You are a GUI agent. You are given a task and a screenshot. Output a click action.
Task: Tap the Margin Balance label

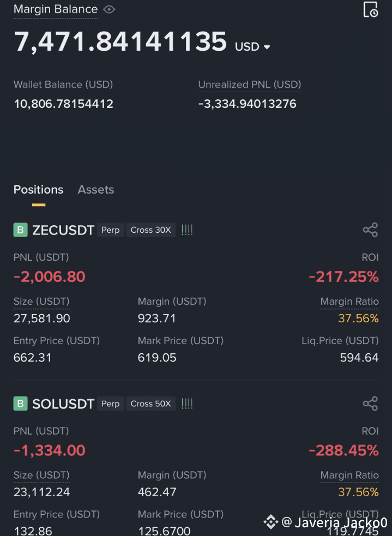56,9
